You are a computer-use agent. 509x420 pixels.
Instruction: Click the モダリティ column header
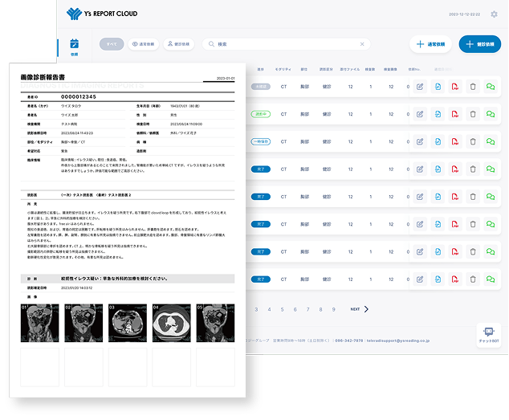point(283,69)
